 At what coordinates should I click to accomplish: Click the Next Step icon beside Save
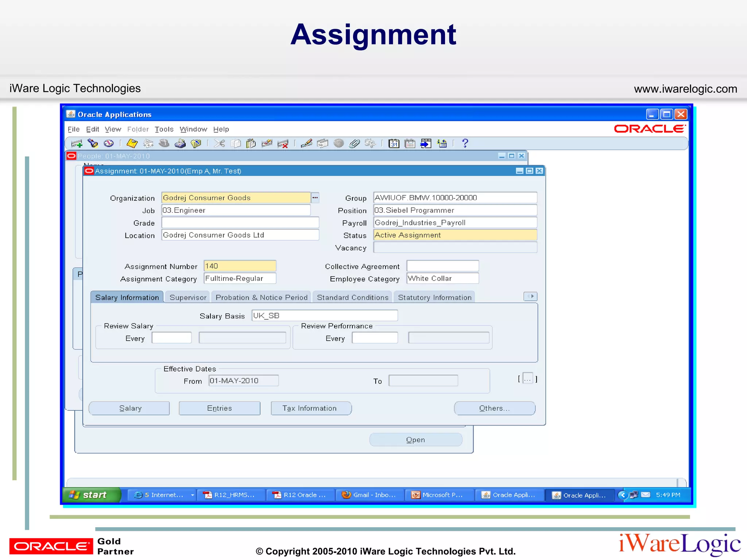tap(148, 144)
